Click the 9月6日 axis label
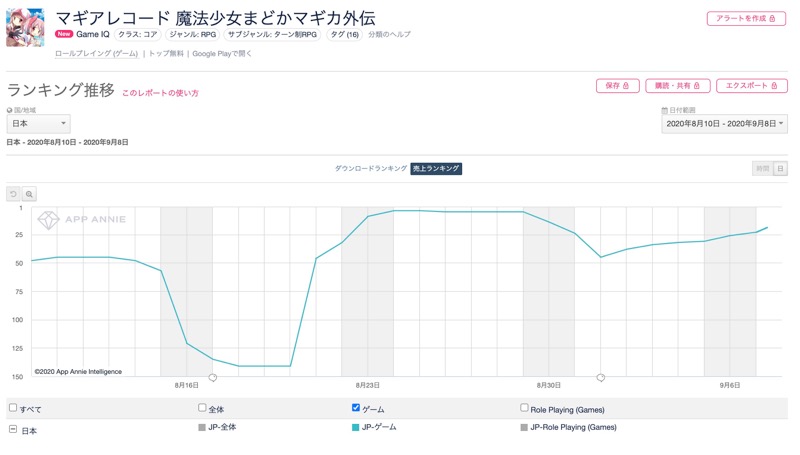 [730, 385]
